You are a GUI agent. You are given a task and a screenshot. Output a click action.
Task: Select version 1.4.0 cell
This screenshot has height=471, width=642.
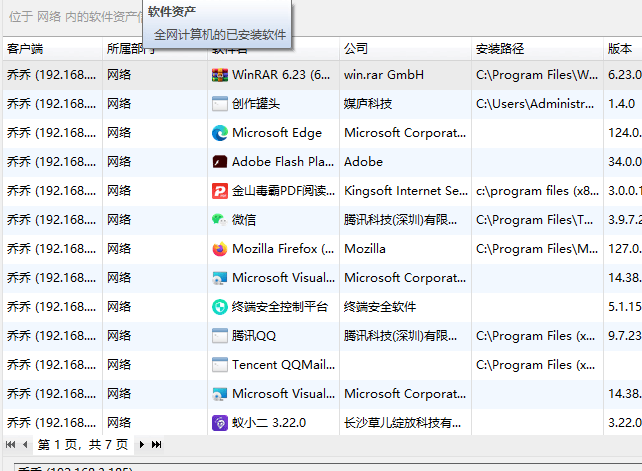(622, 104)
